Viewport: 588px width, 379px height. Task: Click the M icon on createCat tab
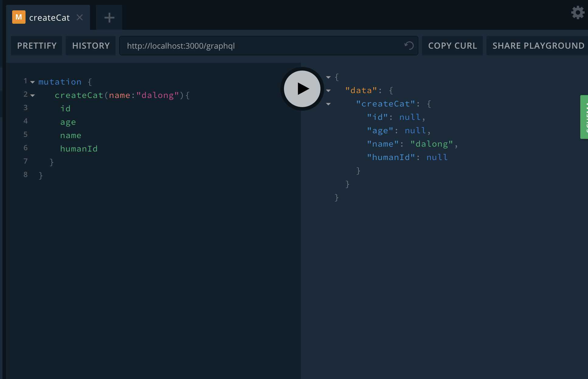(x=19, y=17)
